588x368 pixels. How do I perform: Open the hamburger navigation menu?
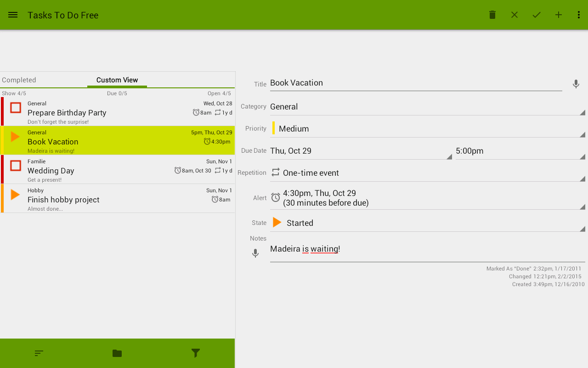(x=13, y=15)
